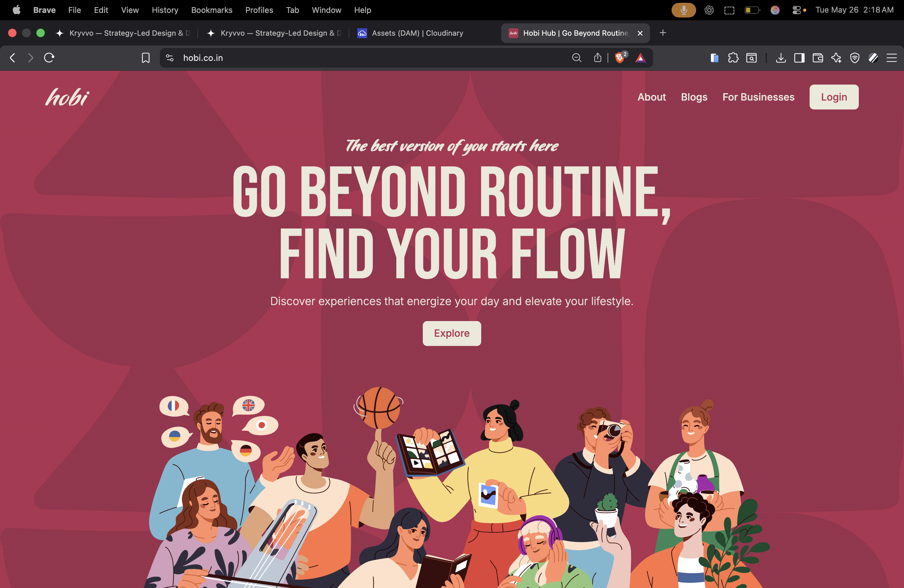Image resolution: width=904 pixels, height=588 pixels.
Task: Open the Brave Rewards triangle icon
Action: (x=640, y=58)
